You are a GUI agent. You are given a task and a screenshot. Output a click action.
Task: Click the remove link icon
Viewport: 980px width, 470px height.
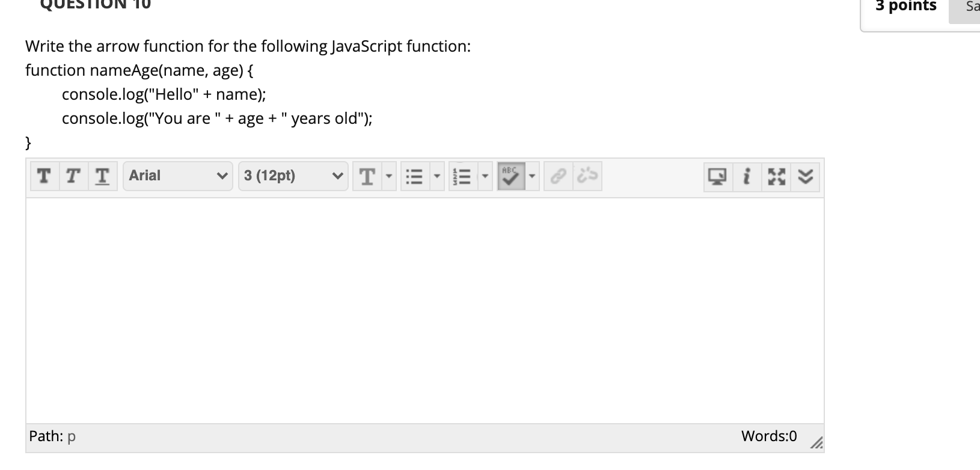[x=587, y=176]
